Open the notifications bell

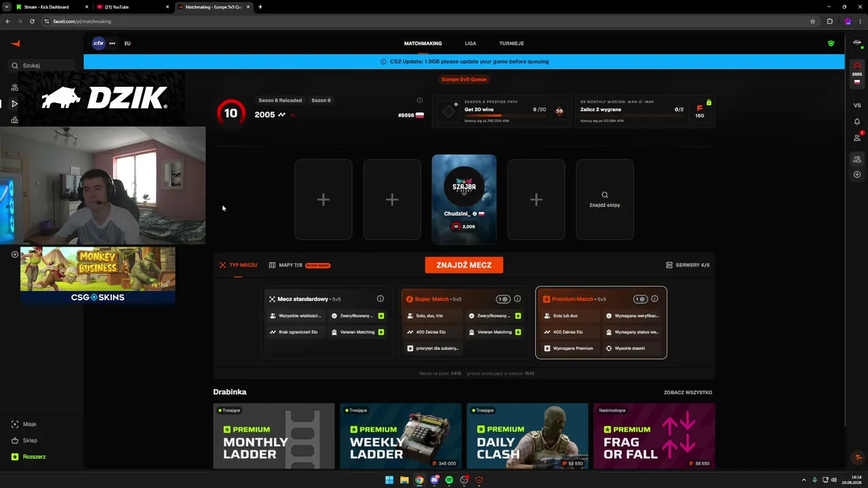pyautogui.click(x=857, y=121)
